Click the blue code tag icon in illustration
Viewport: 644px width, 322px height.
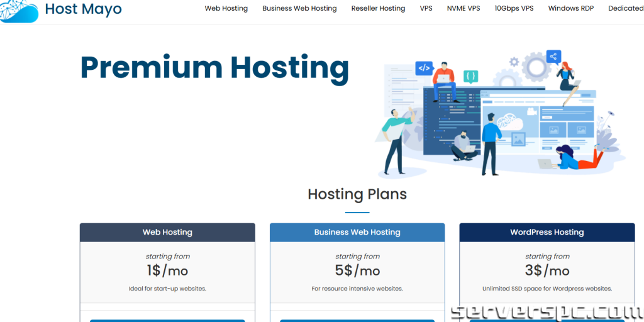pos(424,68)
